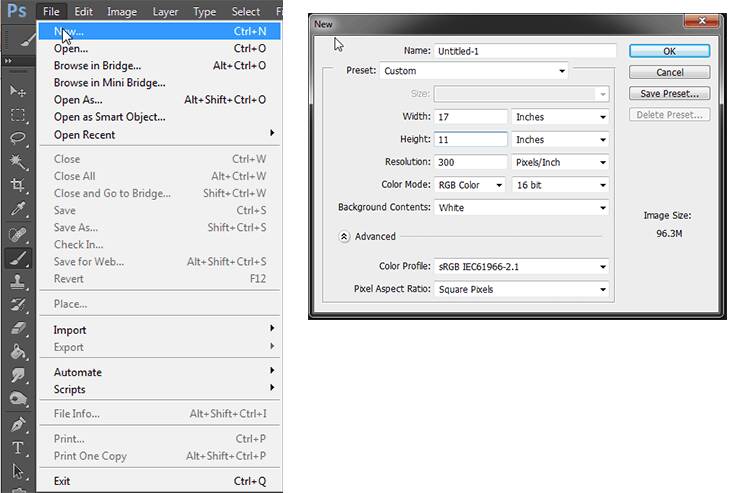Viewport: 740px width, 493px height.
Task: Choose Exit from File menu
Action: tap(160, 481)
